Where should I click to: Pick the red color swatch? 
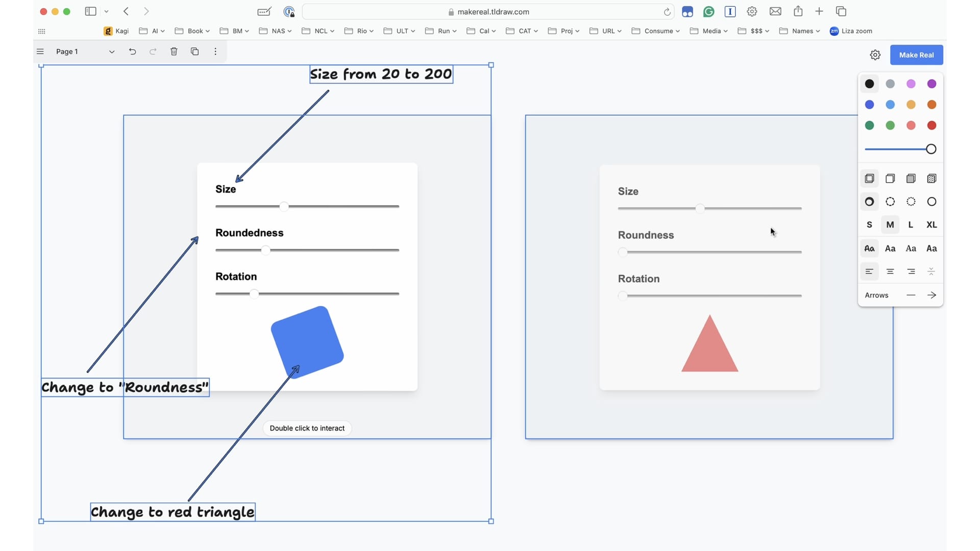pyautogui.click(x=932, y=126)
